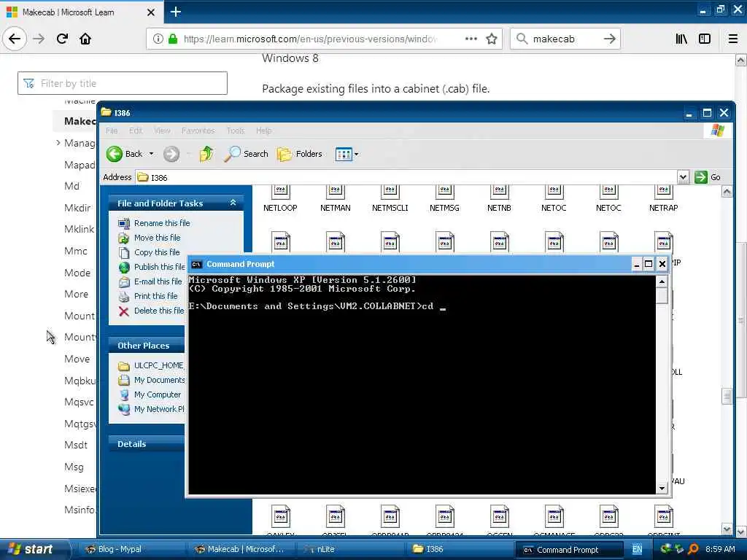Close the Makecab browser tab
Image resolution: width=747 pixels, height=560 pixels.
tap(151, 12)
